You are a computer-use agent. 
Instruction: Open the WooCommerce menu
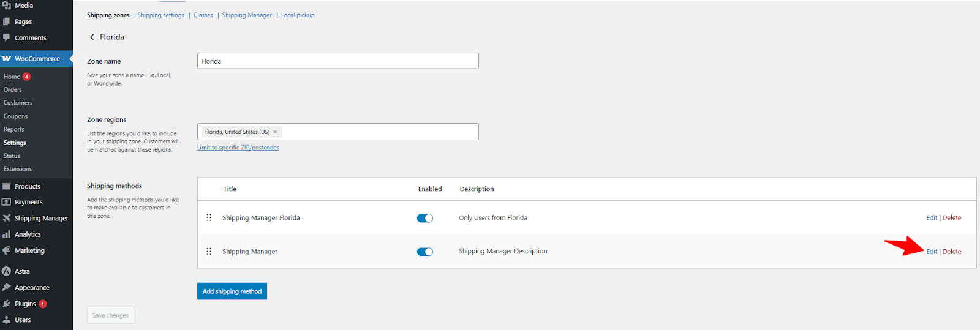click(x=36, y=59)
